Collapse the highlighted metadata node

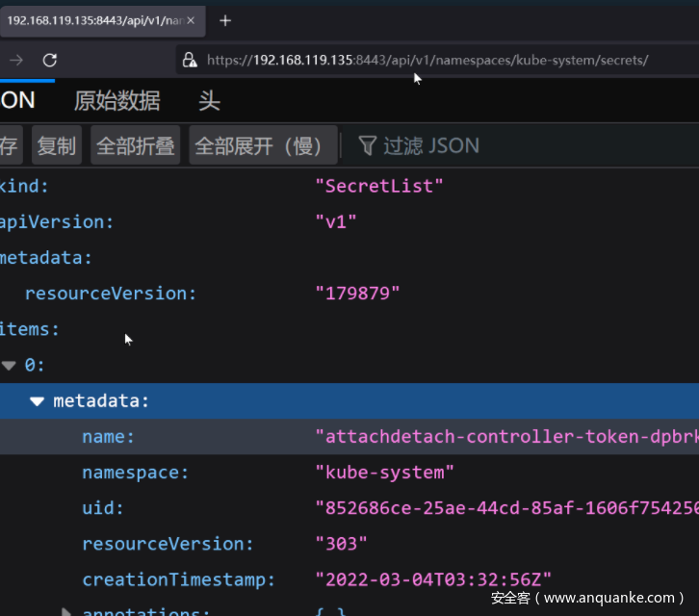[38, 401]
